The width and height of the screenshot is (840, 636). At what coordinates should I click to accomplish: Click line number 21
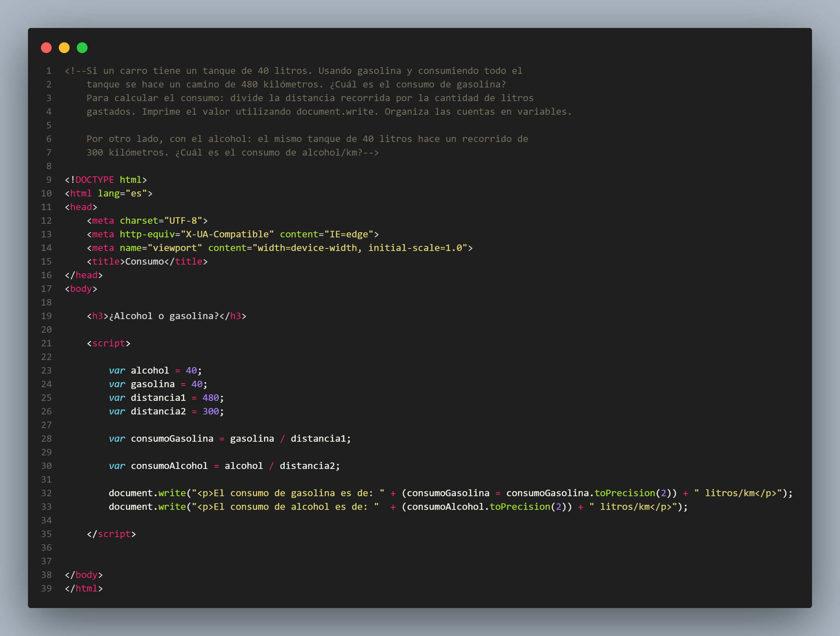coord(46,343)
